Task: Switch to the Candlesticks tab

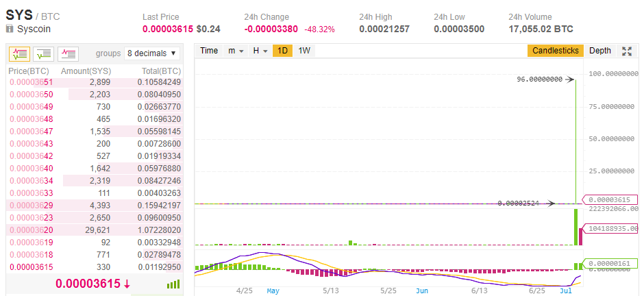Action: [556, 51]
